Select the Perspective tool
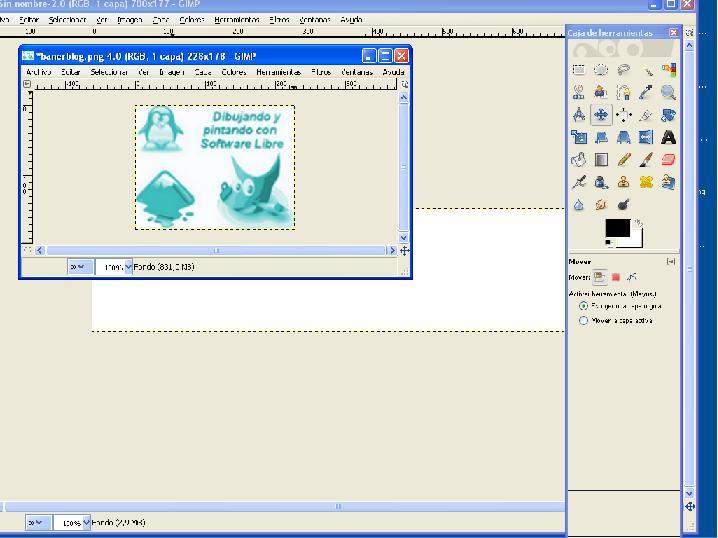Image resolution: width=718 pixels, height=538 pixels. pos(623,137)
